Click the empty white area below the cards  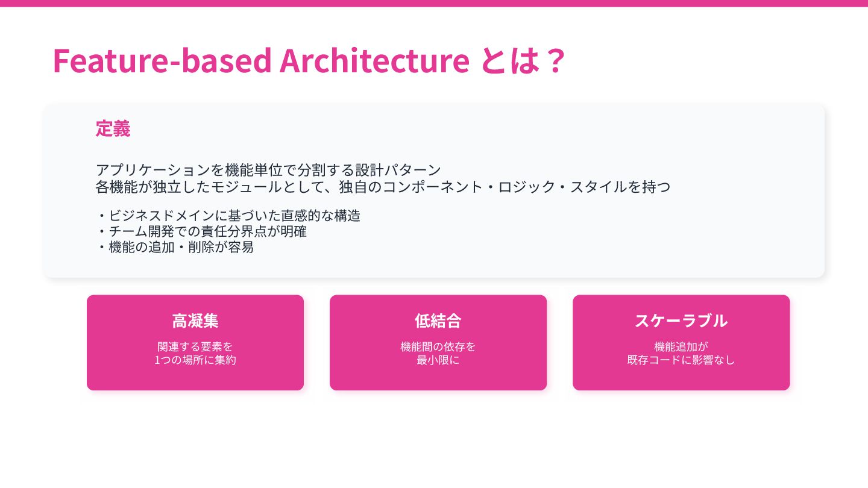coord(434,440)
